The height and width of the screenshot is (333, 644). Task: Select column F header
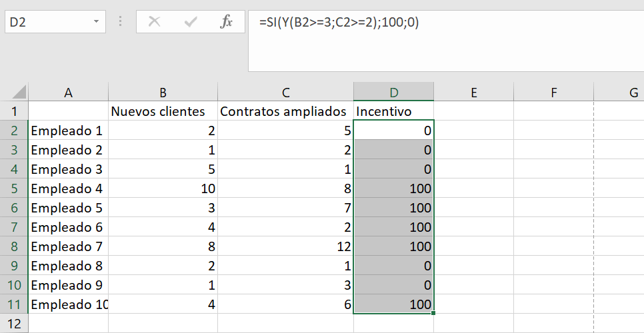553,93
